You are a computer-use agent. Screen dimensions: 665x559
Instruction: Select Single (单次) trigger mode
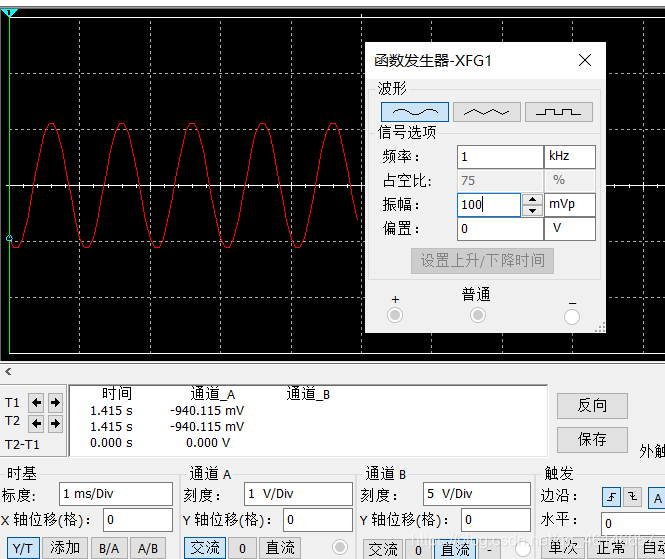coord(562,548)
